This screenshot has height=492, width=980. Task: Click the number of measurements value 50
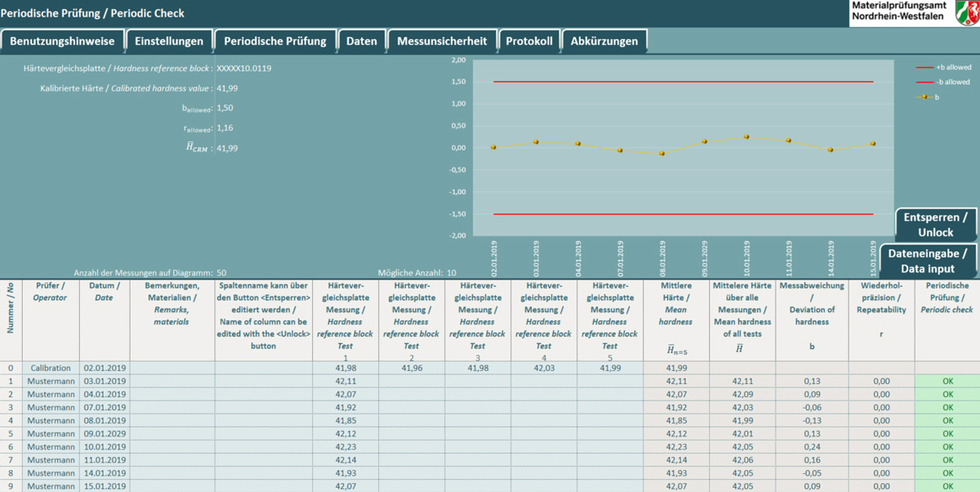click(x=221, y=273)
